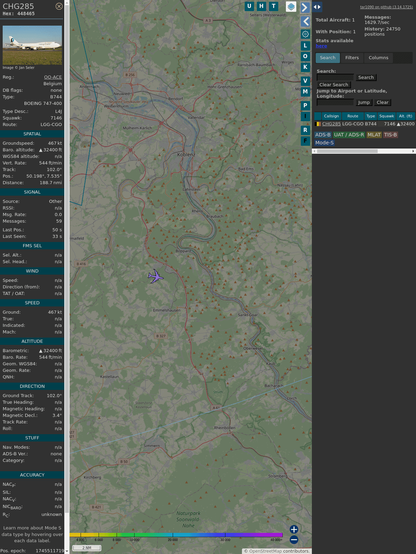Switch to the Columns tab
This screenshot has height=554, width=416.
click(378, 58)
